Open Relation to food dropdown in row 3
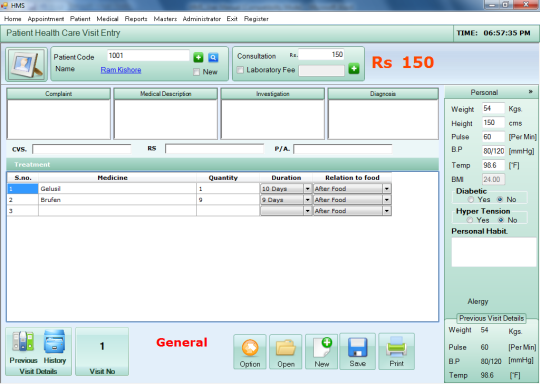 point(387,211)
